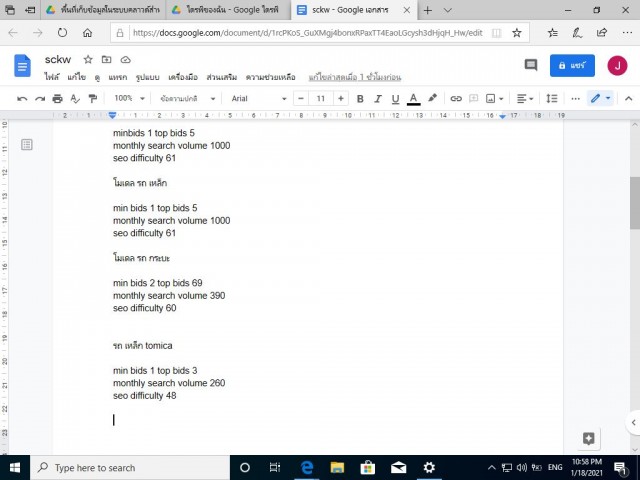The height and width of the screenshot is (480, 640).
Task: Increase font size with plus button
Action: pyautogui.click(x=341, y=98)
